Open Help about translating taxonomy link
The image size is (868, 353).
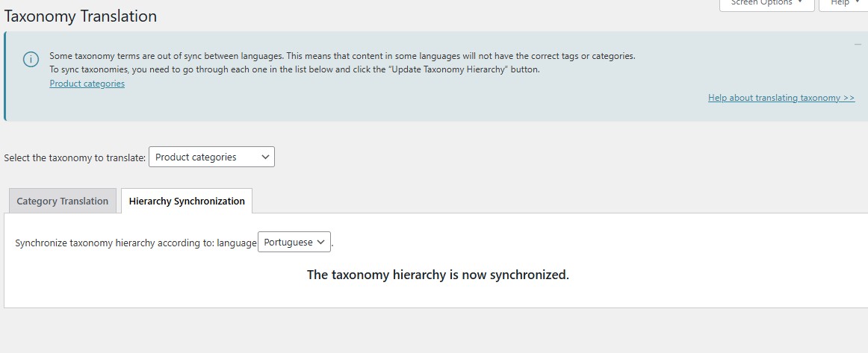[781, 98]
